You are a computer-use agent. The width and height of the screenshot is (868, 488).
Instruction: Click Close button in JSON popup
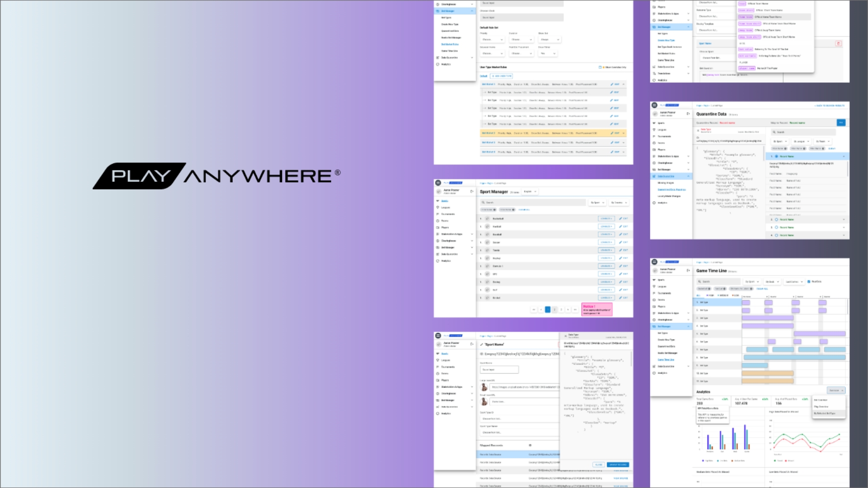[598, 465]
